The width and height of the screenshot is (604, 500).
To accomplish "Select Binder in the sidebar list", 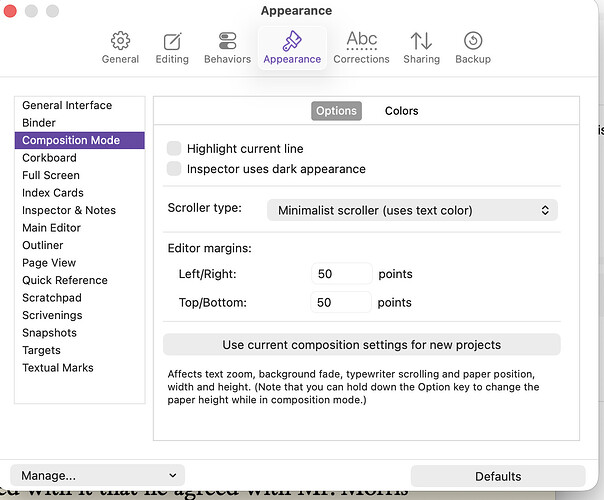I will click(x=80, y=123).
